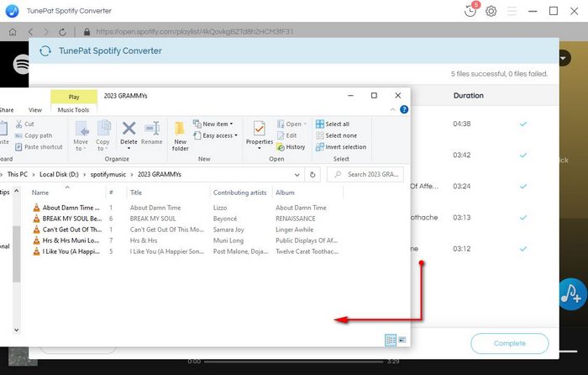Click the Lizzo contributing artist cell

[x=220, y=208]
